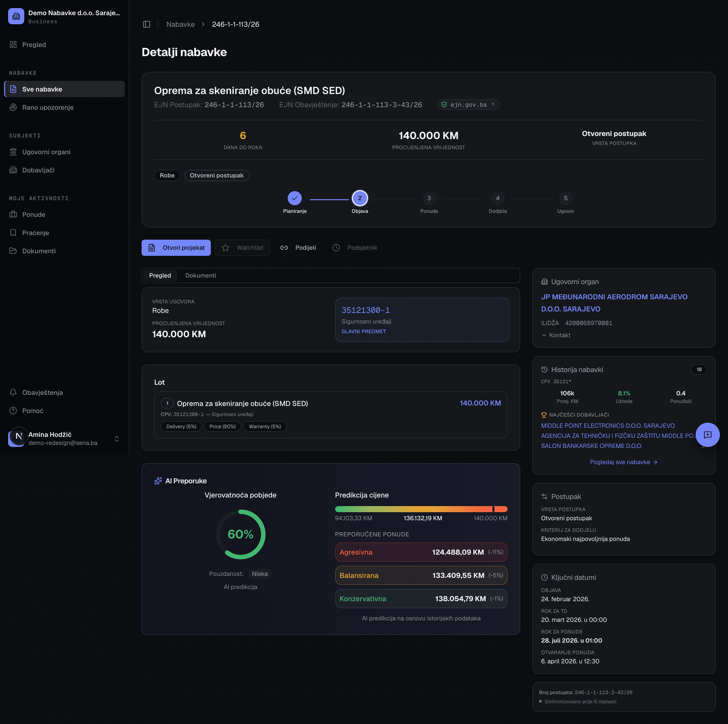Toggle the sidebar panel icon

click(x=147, y=24)
